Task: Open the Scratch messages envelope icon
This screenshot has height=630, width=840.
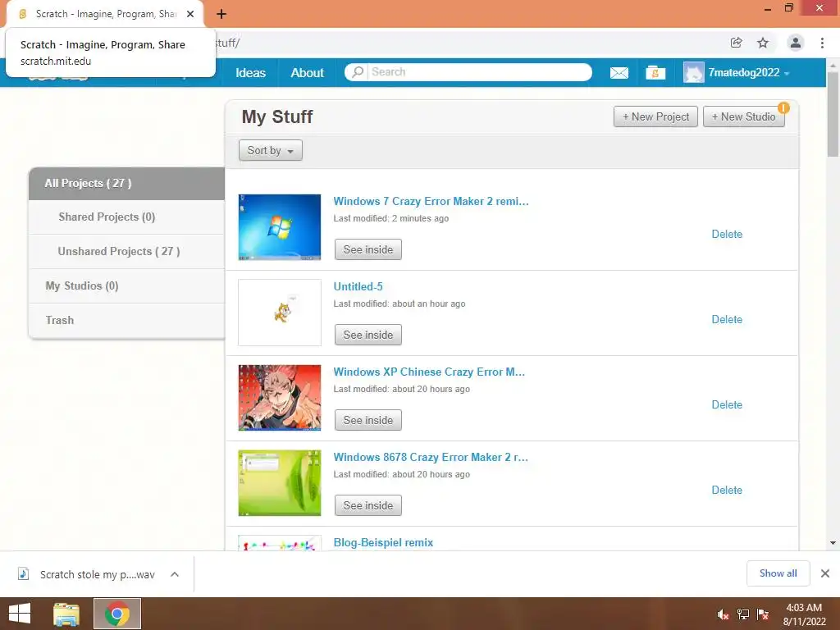Action: click(619, 73)
